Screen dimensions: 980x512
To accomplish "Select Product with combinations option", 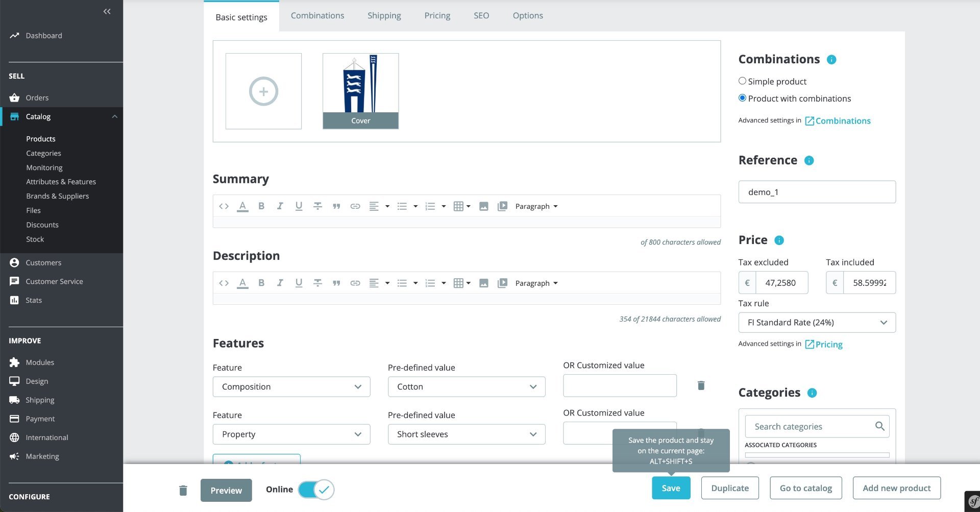I will pos(742,98).
